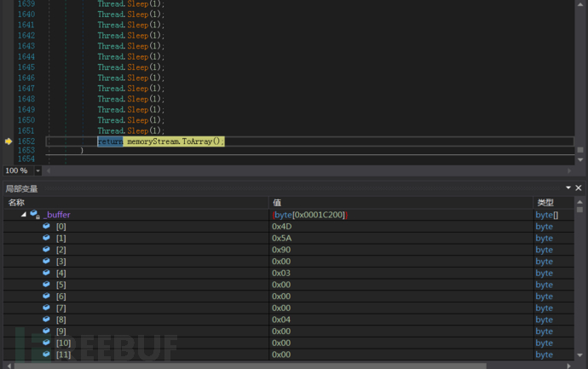Click the byte[0x0001C200] value cell

coord(309,215)
